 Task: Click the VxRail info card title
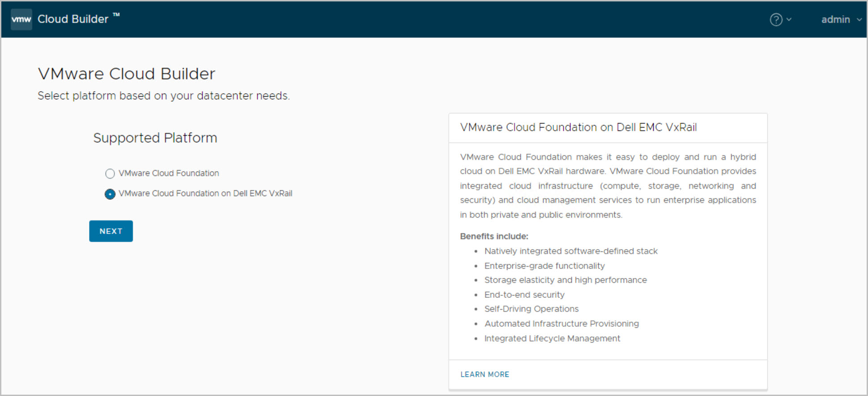578,128
